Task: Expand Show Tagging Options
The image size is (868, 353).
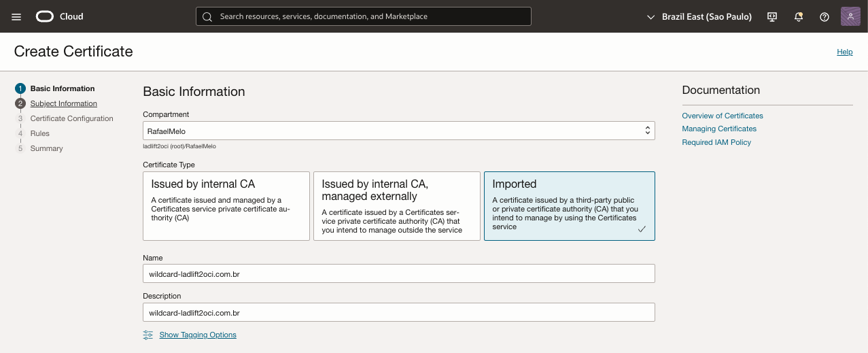Action: coord(198,335)
